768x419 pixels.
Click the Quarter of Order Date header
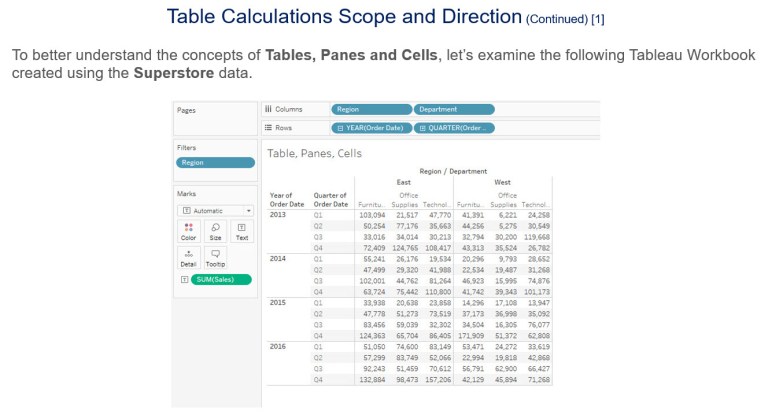pyautogui.click(x=331, y=199)
